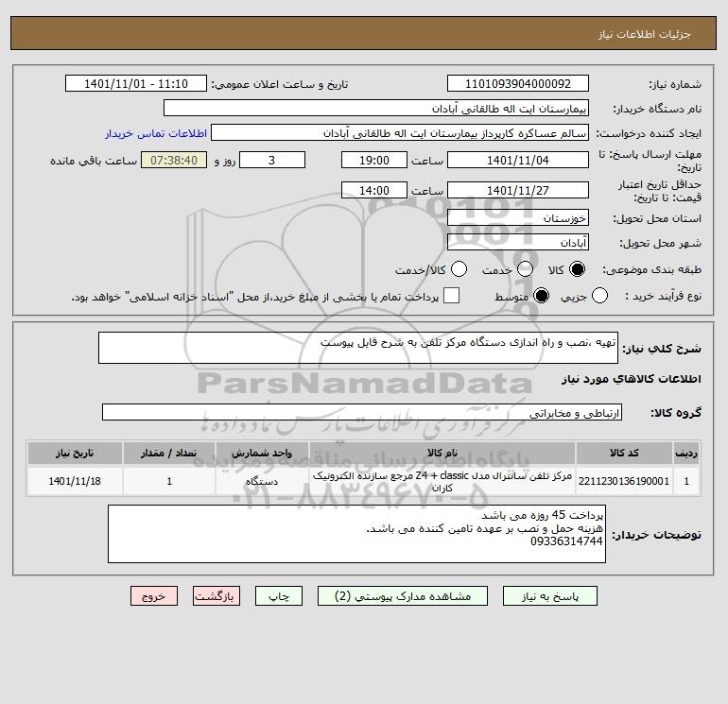The height and width of the screenshot is (704, 728).
Task: Click the days remaining field showing 3
Action: click(x=272, y=160)
